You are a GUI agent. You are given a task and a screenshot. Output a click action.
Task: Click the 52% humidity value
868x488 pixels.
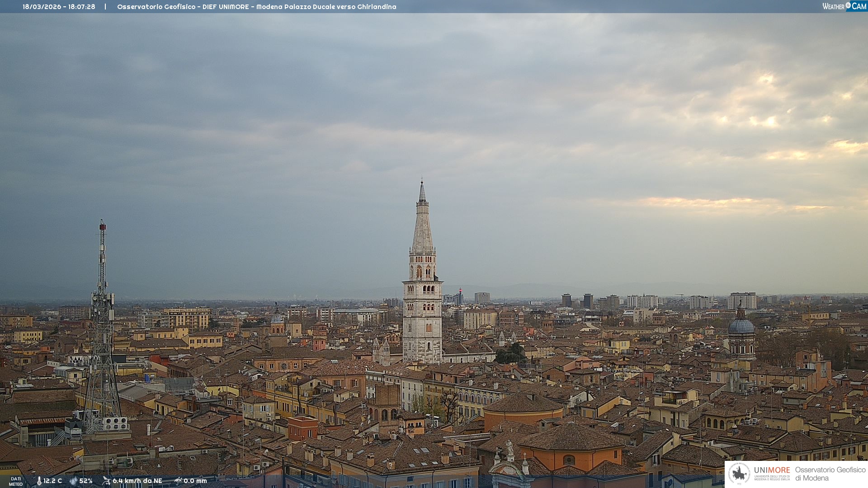[86, 481]
